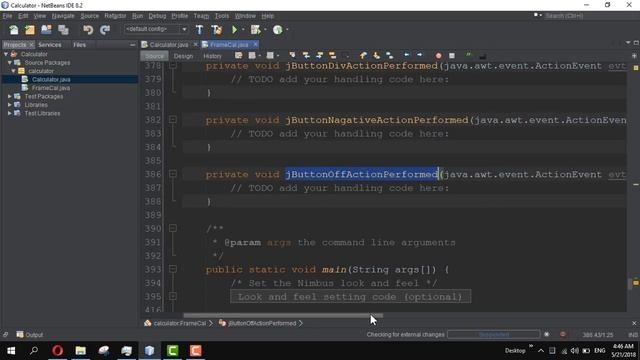Switch to the Files tab
Viewport: 640px width, 360px height.
pyautogui.click(x=80, y=44)
